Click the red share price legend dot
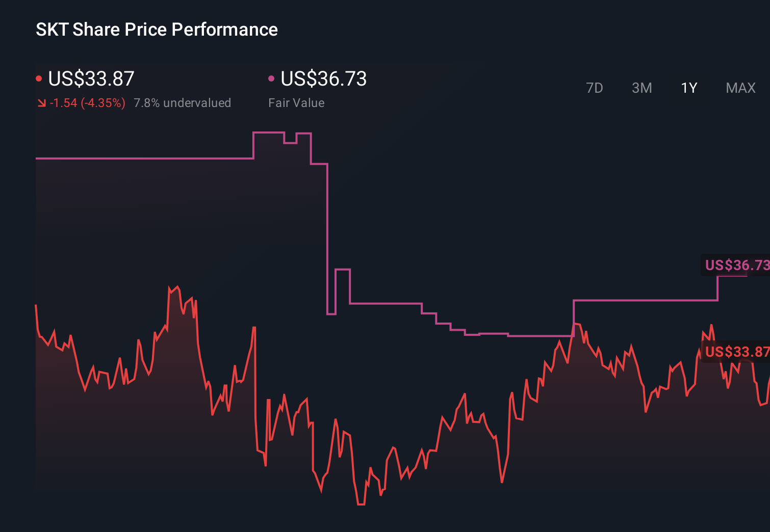Image resolution: width=770 pixels, height=532 pixels. coord(39,78)
